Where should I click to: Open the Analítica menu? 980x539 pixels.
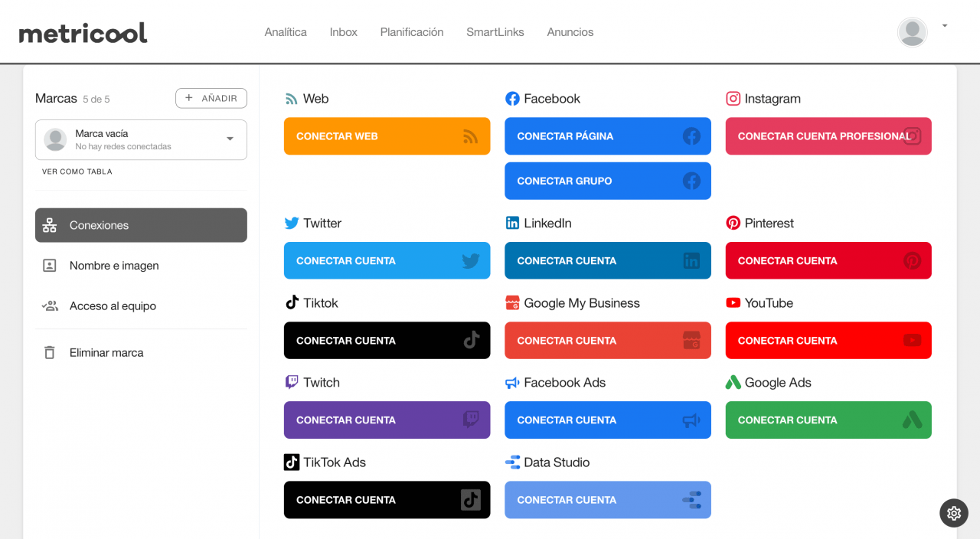pyautogui.click(x=286, y=32)
